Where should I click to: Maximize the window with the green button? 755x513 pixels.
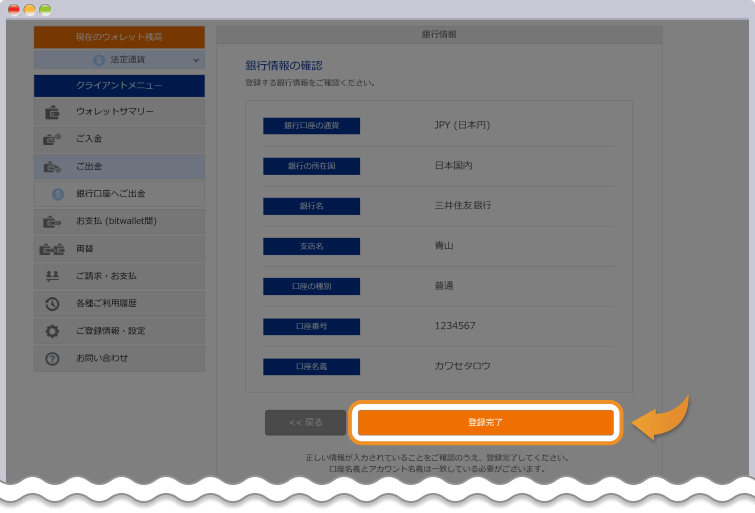pyautogui.click(x=45, y=9)
